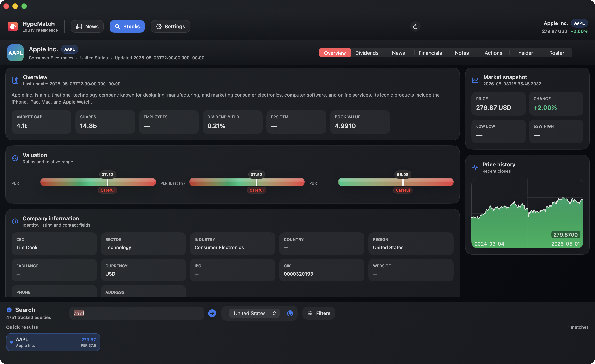Click the price history chart
The height and width of the screenshot is (364, 595).
pyautogui.click(x=527, y=213)
